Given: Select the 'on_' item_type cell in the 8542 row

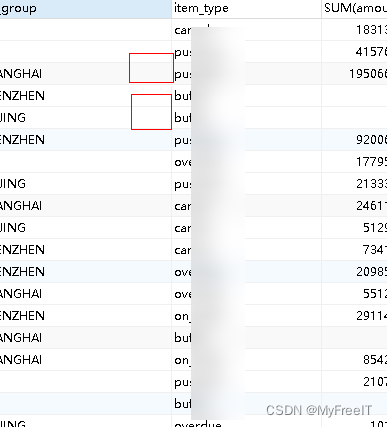Looking at the screenshot, I should [x=246, y=360].
